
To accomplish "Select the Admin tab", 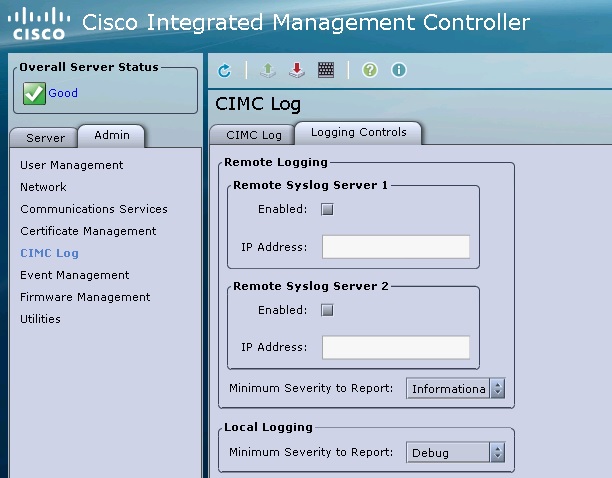I will pos(112,135).
